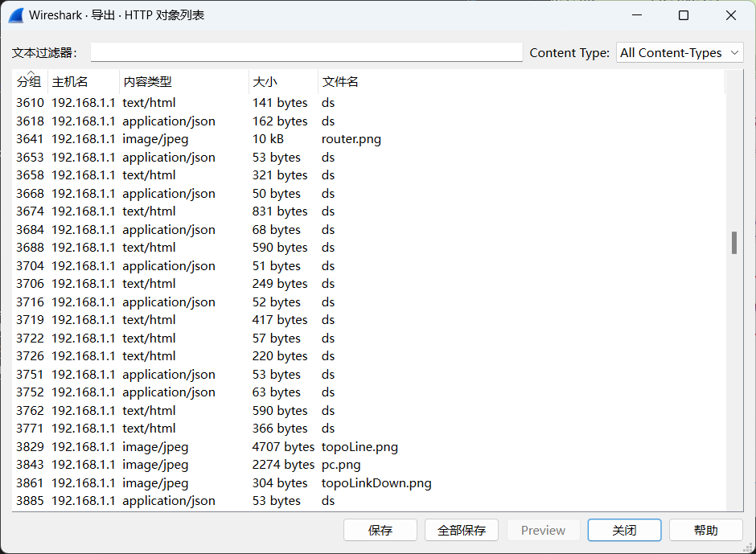Viewport: 756px width, 554px height.
Task: Click the 全部保存 button
Action: 462,531
